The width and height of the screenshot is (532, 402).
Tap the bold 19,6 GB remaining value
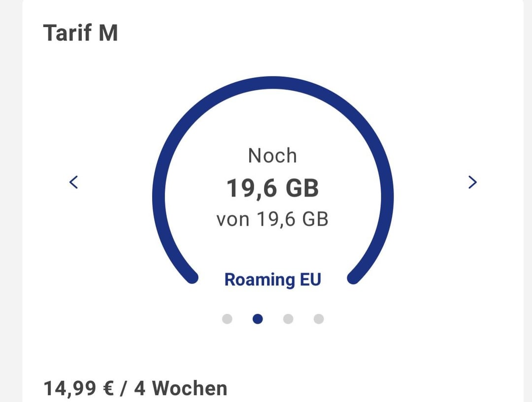(272, 189)
